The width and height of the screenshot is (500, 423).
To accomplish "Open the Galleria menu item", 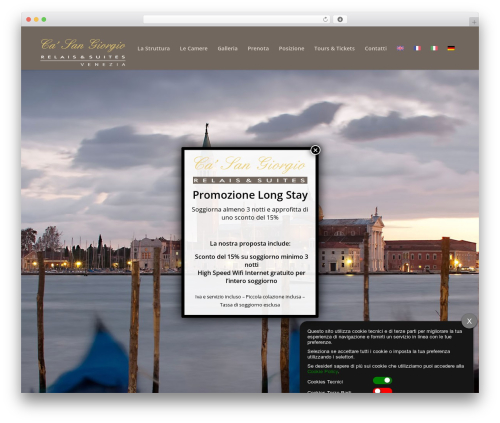I will coord(228,49).
